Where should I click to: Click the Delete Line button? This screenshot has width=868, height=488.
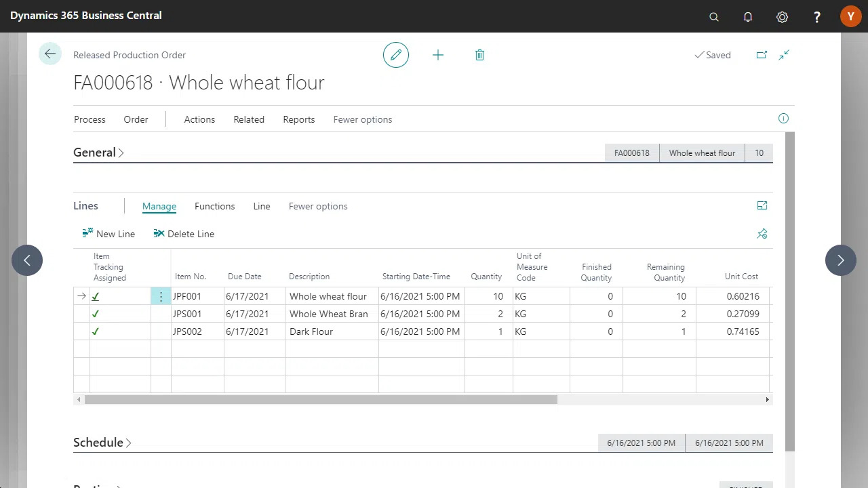184,234
